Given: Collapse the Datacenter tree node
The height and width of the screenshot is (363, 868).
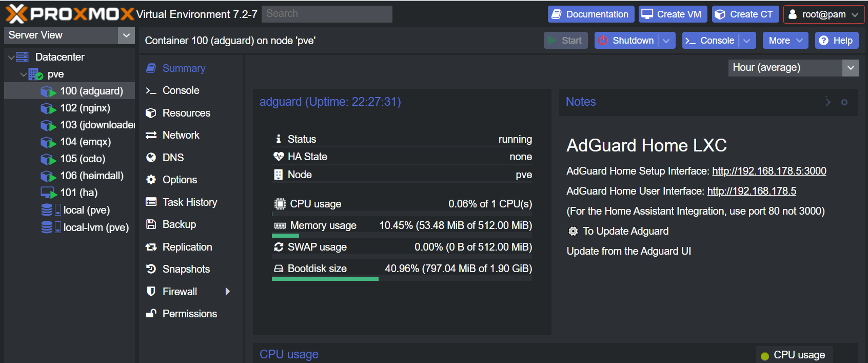Looking at the screenshot, I should point(11,57).
